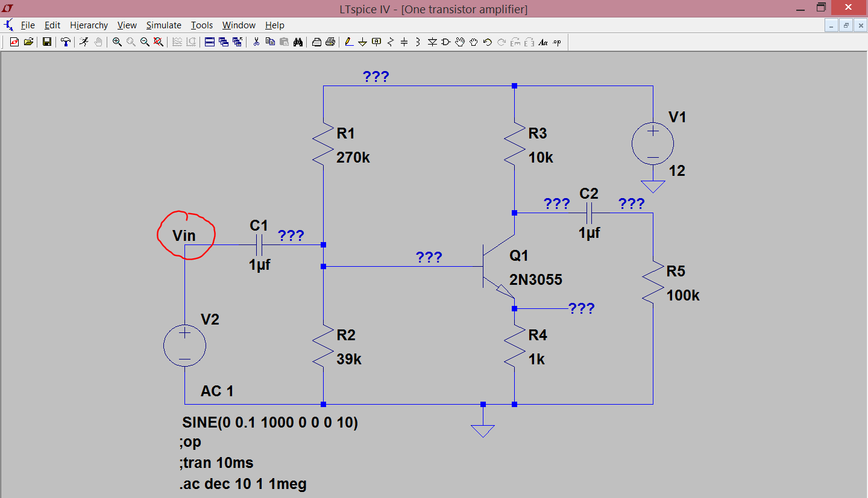
Task: Save the schematic with the floppy icon
Action: (x=46, y=42)
